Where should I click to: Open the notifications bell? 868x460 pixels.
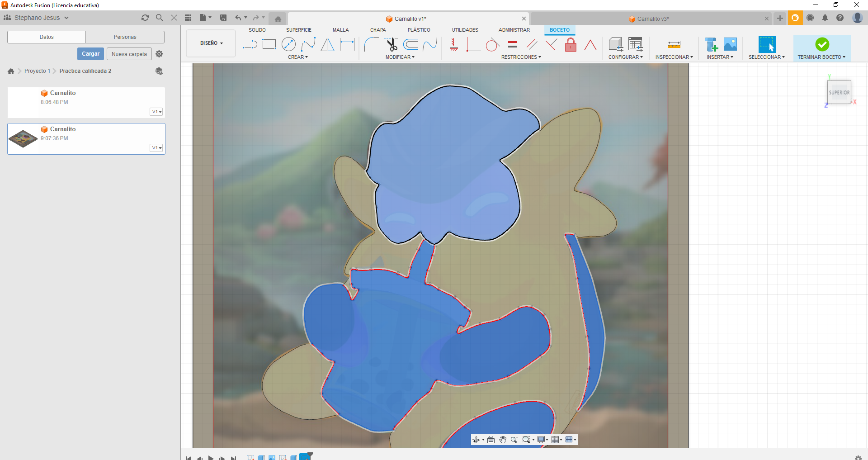pos(825,18)
